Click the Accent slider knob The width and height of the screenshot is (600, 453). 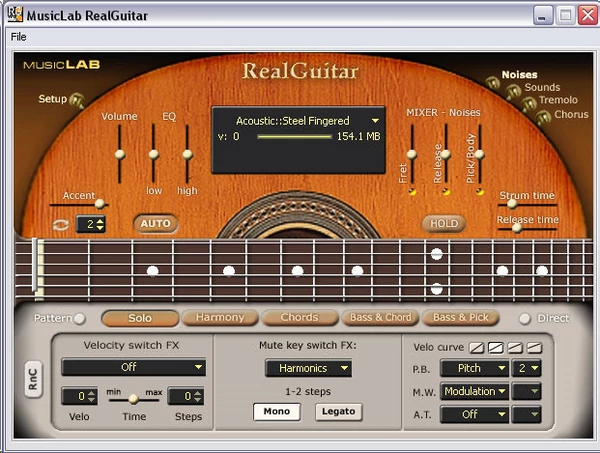(x=100, y=204)
